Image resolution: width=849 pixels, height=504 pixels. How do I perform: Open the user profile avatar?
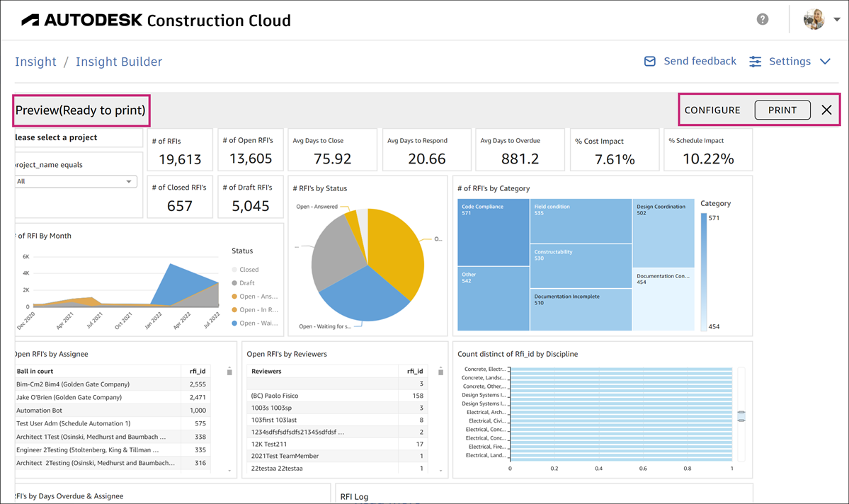pyautogui.click(x=814, y=20)
